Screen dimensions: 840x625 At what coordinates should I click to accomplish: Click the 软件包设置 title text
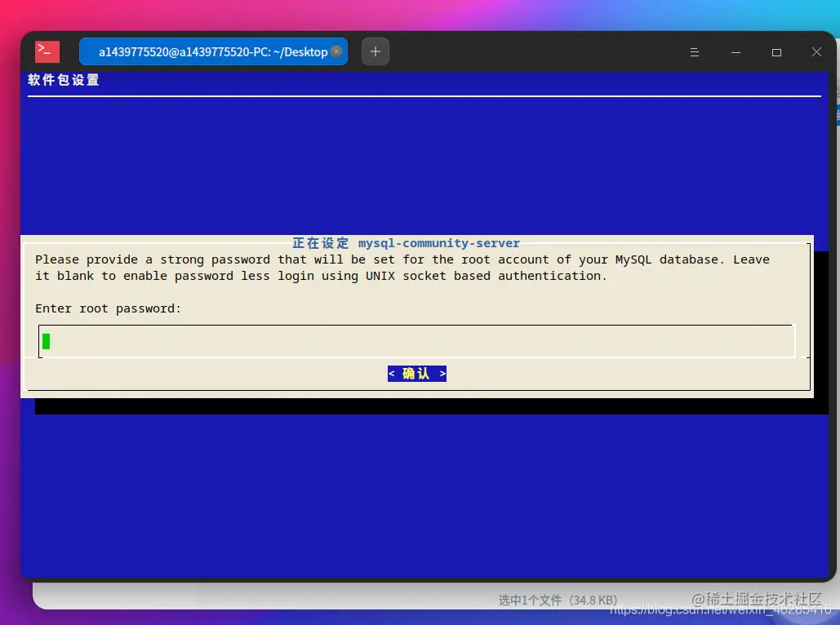coord(63,80)
